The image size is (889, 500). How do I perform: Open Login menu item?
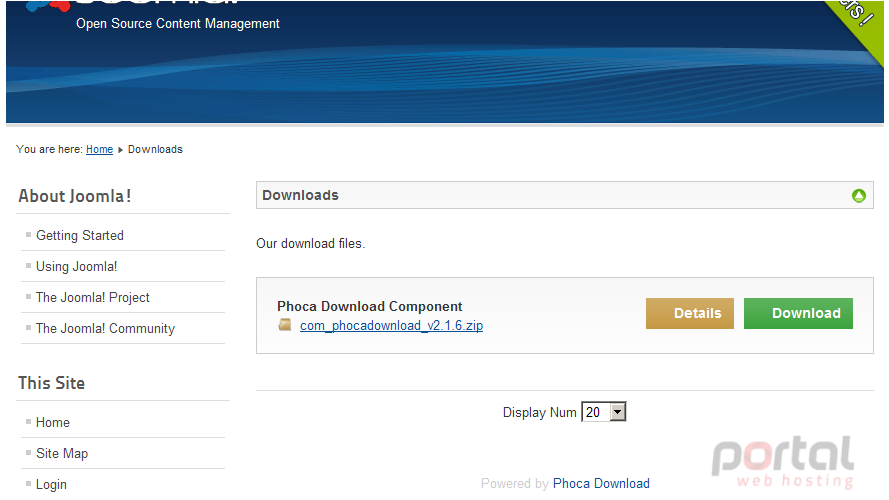pos(51,485)
